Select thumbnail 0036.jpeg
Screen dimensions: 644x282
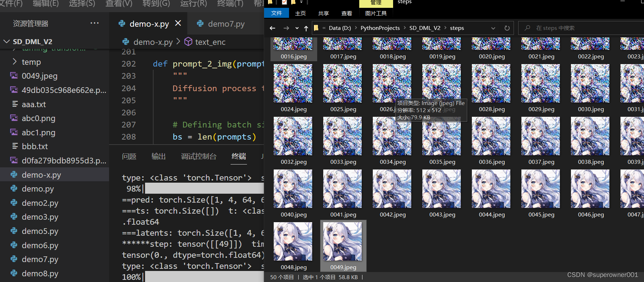tap(491, 136)
